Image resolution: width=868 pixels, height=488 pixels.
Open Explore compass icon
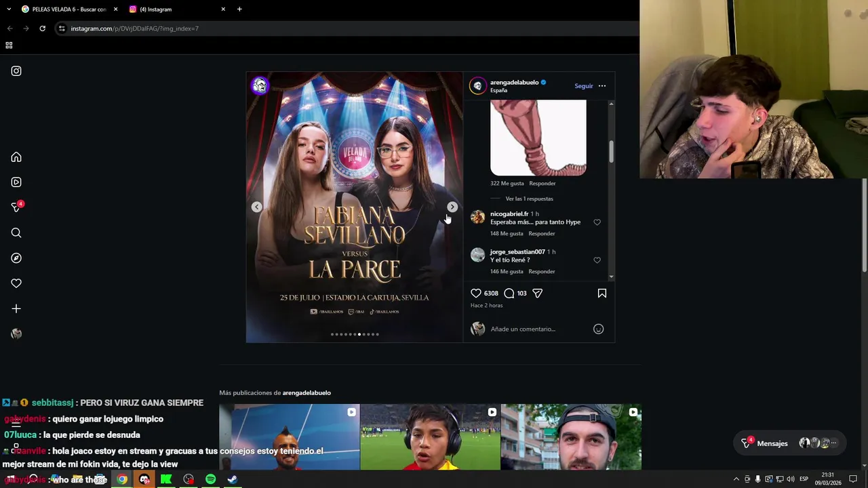pos(16,258)
